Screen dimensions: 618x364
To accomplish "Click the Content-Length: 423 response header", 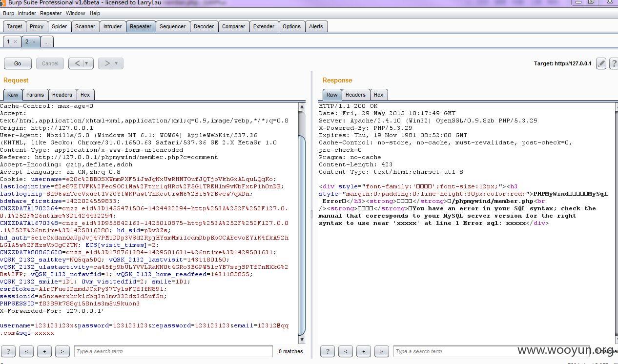I will pyautogui.click(x=355, y=164).
